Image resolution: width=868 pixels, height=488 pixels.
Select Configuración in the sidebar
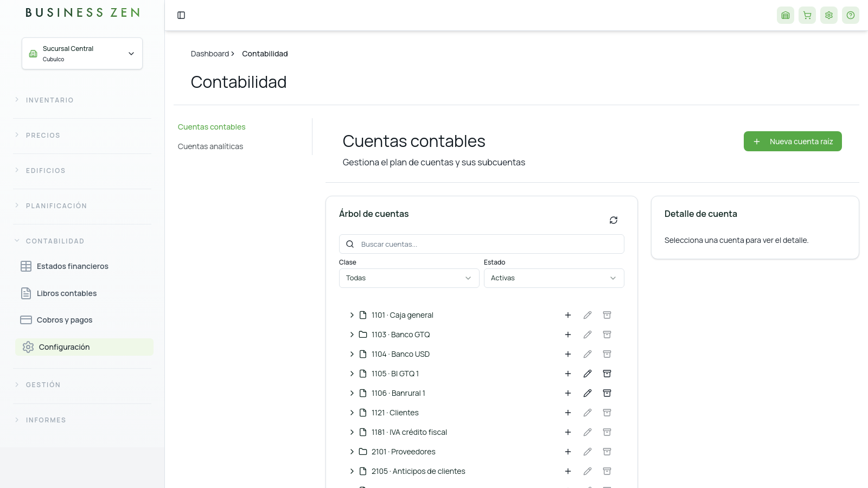[x=84, y=347]
